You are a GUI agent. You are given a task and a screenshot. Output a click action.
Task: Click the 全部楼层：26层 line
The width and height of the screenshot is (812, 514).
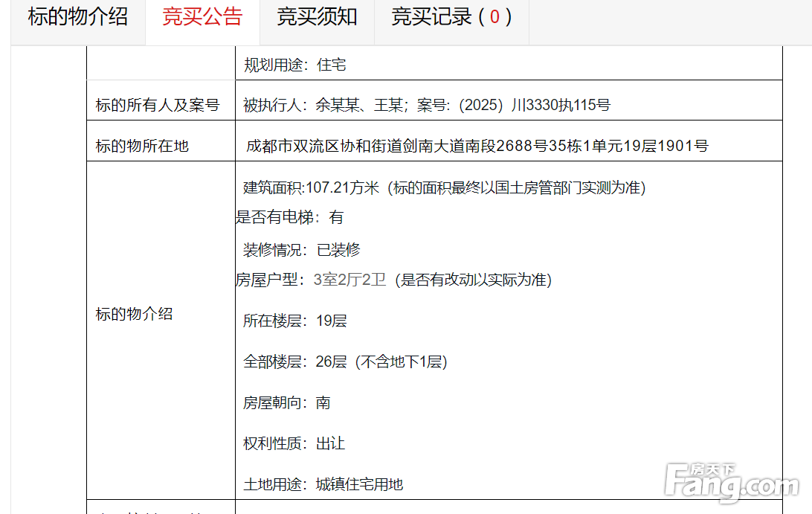click(x=345, y=362)
